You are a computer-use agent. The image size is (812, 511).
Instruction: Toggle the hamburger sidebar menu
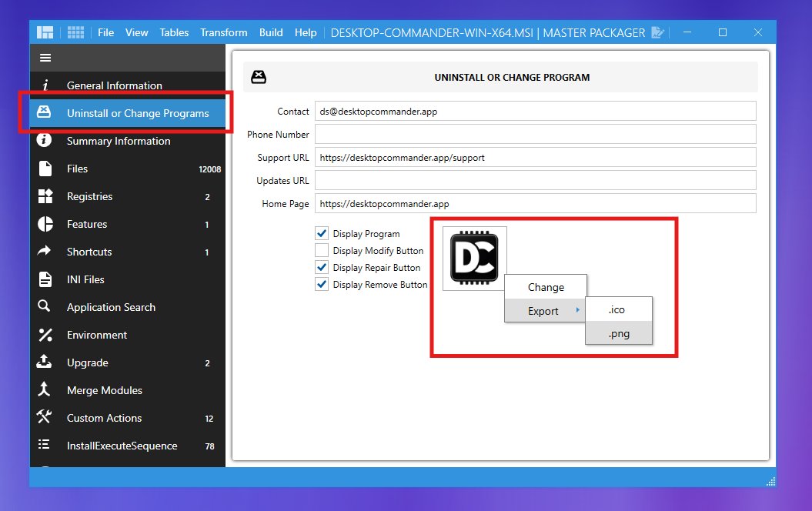(45, 58)
